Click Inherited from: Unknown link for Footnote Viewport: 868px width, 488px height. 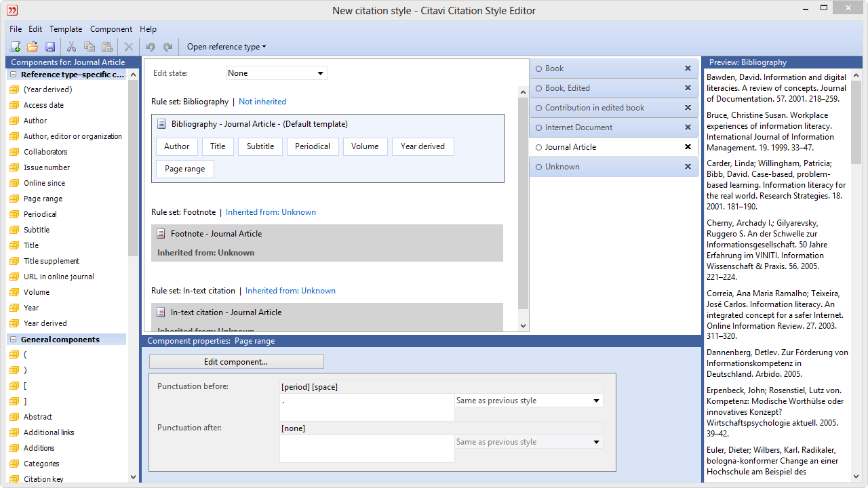tap(271, 212)
